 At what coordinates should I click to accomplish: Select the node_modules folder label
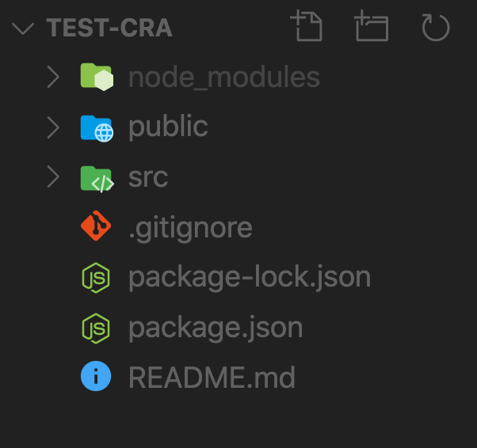click(224, 78)
